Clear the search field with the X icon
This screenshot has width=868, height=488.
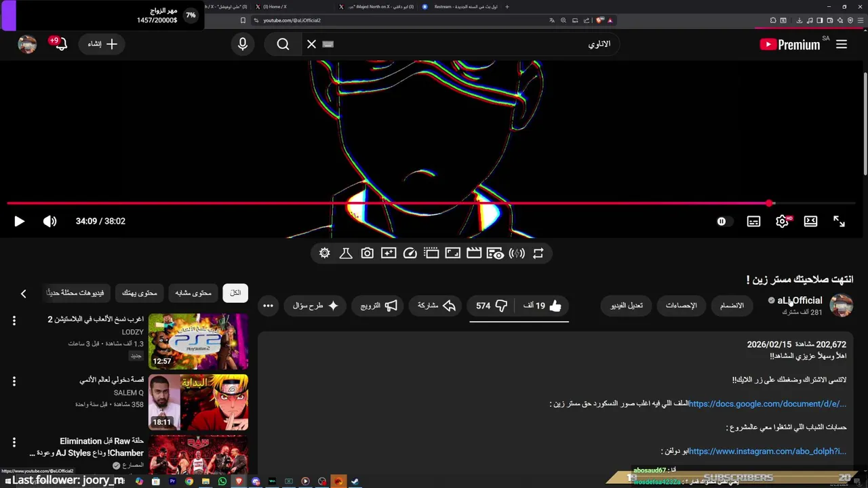[x=311, y=44]
